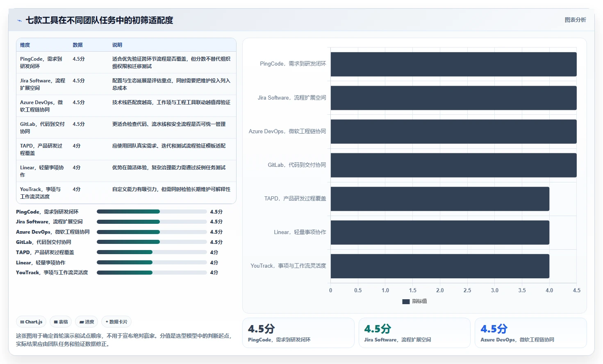Select the Jira Software name cell in the table

[x=43, y=84]
